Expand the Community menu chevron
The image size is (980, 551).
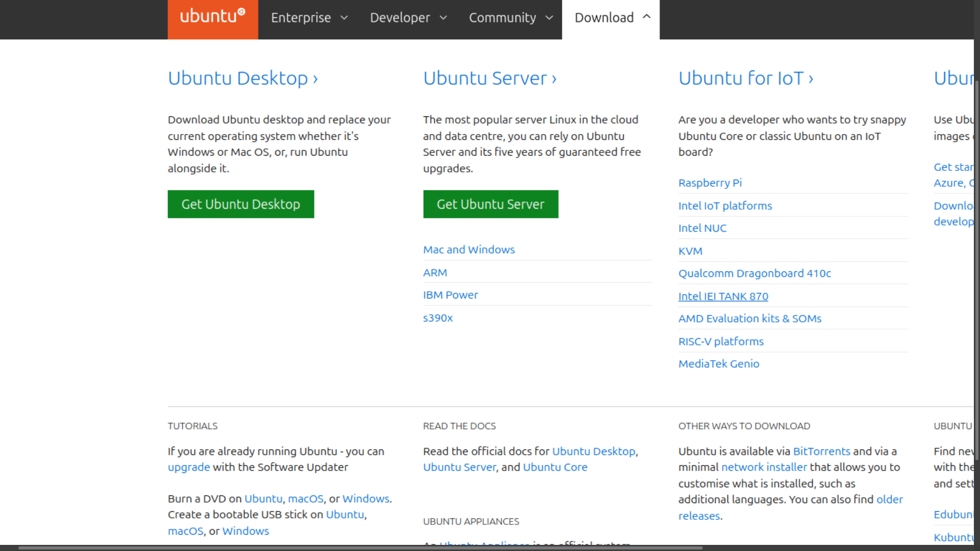pos(549,18)
